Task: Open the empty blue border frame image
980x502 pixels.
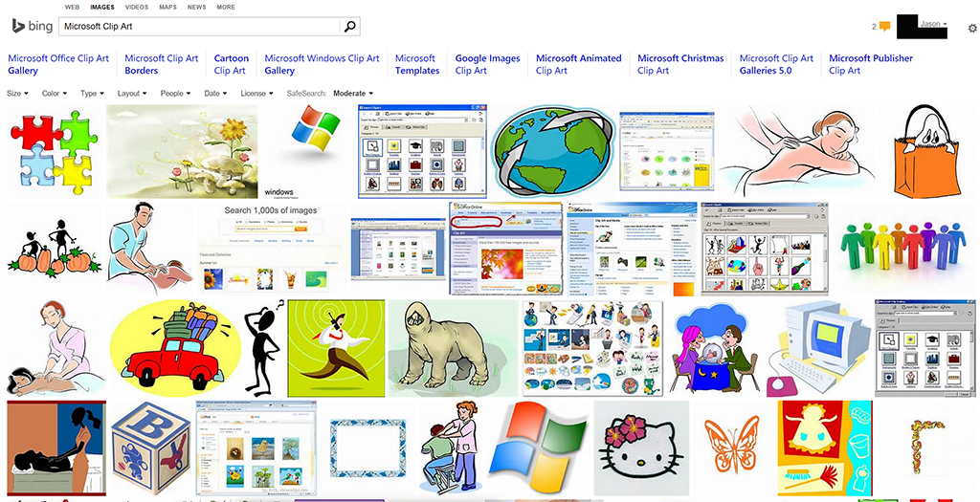Action: [x=367, y=448]
